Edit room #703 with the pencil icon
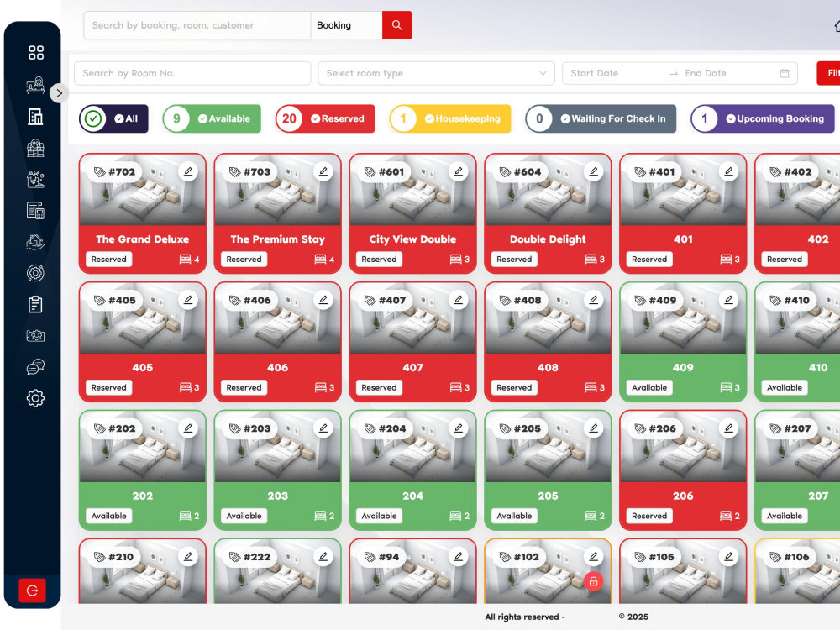 click(323, 171)
